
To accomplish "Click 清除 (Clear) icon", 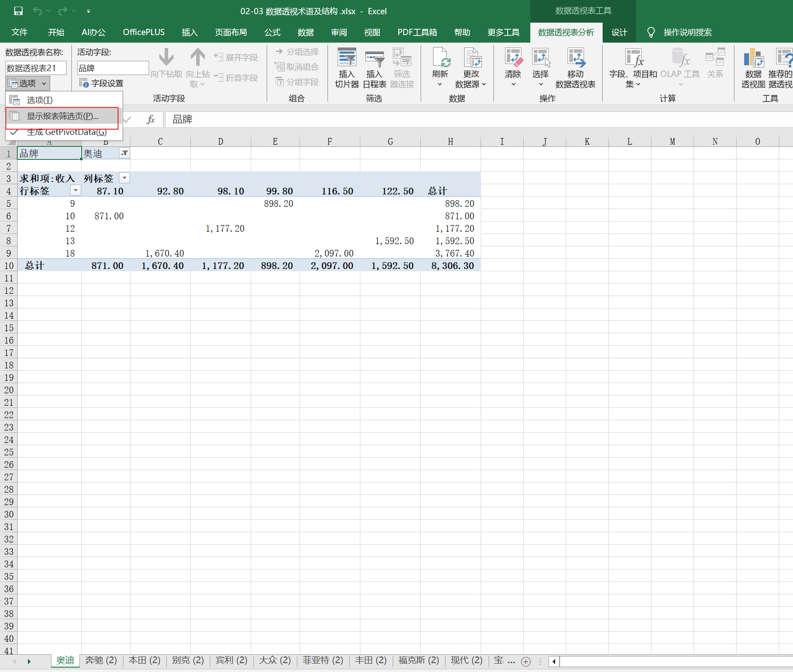I will (x=513, y=57).
